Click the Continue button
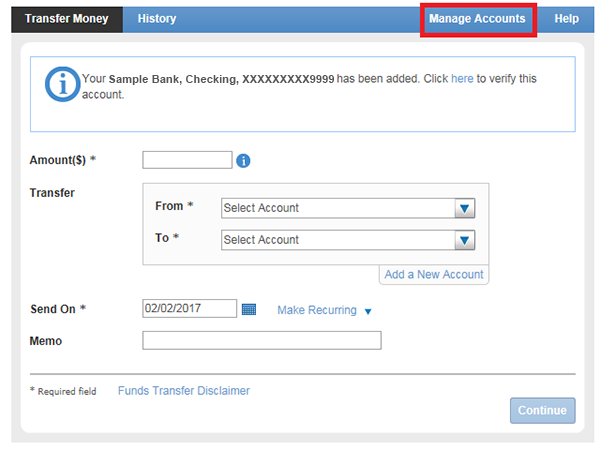 click(542, 410)
